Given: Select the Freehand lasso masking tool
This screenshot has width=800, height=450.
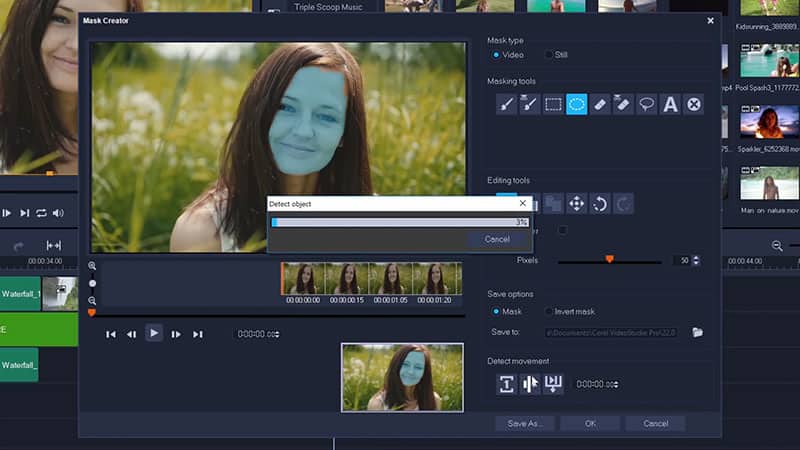Looking at the screenshot, I should pos(646,105).
